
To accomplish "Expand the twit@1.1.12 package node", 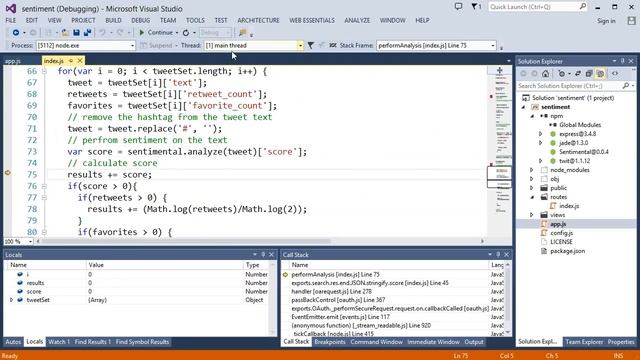I will click(x=540, y=161).
